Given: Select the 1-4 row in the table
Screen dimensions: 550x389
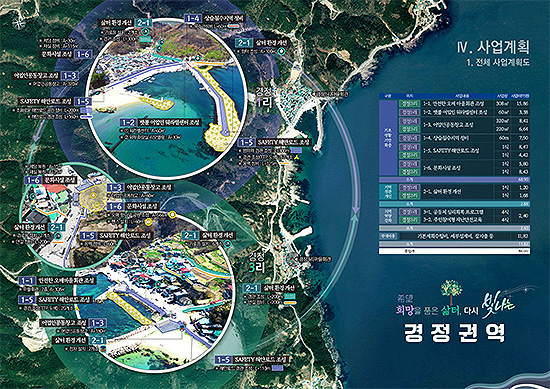Looking at the screenshot, I should coord(464,138).
